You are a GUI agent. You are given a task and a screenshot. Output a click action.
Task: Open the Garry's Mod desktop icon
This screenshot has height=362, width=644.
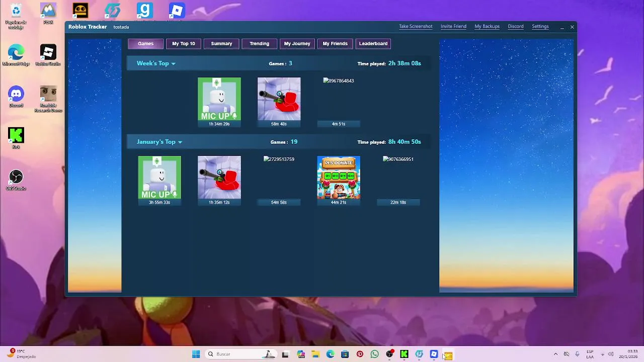coord(144,11)
